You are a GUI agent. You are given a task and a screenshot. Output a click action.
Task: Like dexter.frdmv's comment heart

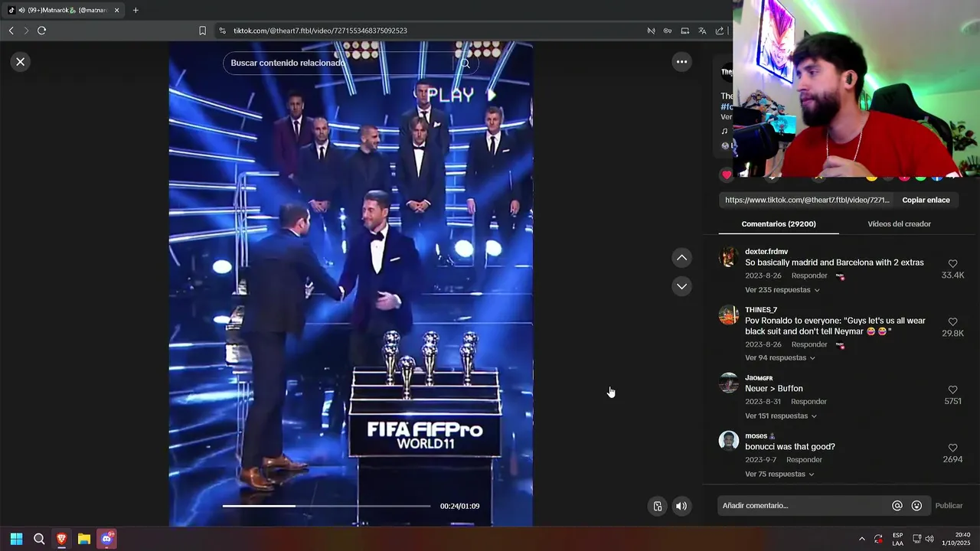click(952, 264)
